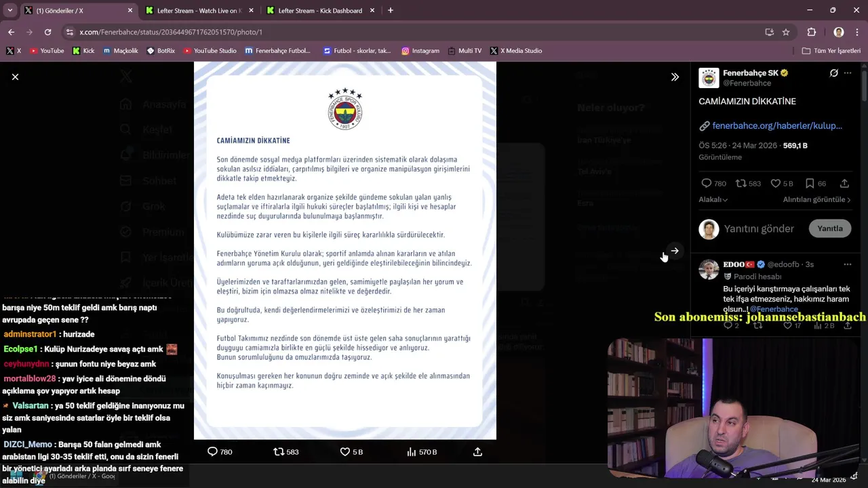Click the @Fenerbahce mention in the EDOO reply

[774, 309]
